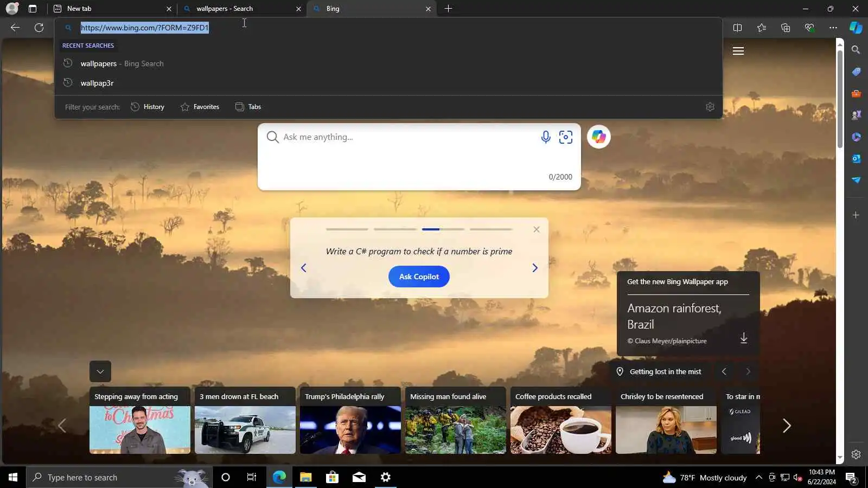This screenshot has width=868, height=488.
Task: Open sidebar settings gear
Action: [856, 454]
